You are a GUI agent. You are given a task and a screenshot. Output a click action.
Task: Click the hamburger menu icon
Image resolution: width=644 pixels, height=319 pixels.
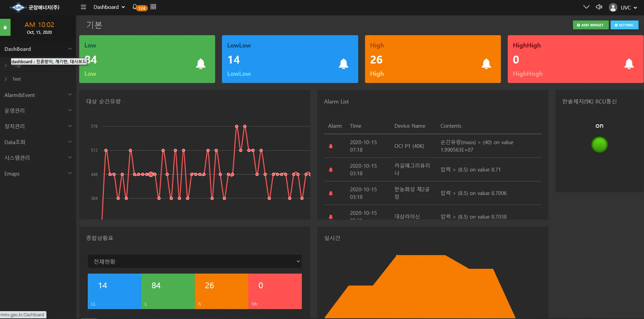[83, 7]
